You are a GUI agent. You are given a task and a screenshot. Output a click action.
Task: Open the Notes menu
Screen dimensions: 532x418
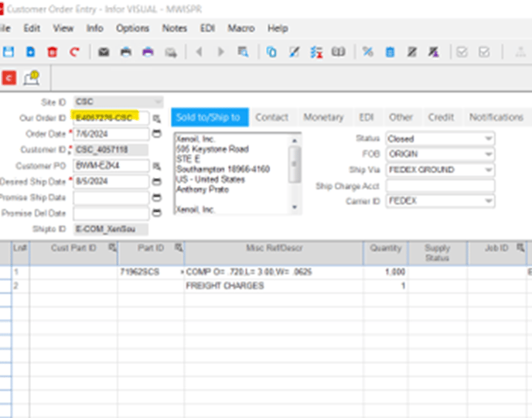(x=175, y=28)
